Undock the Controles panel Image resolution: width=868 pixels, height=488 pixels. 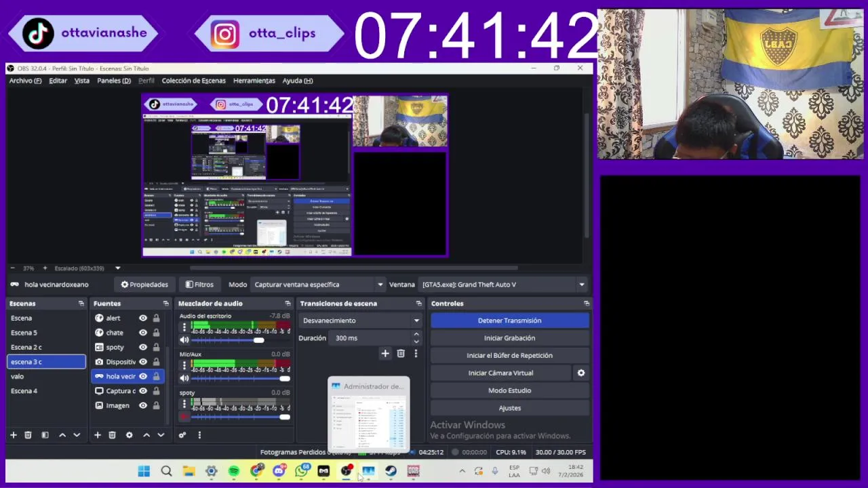click(587, 304)
